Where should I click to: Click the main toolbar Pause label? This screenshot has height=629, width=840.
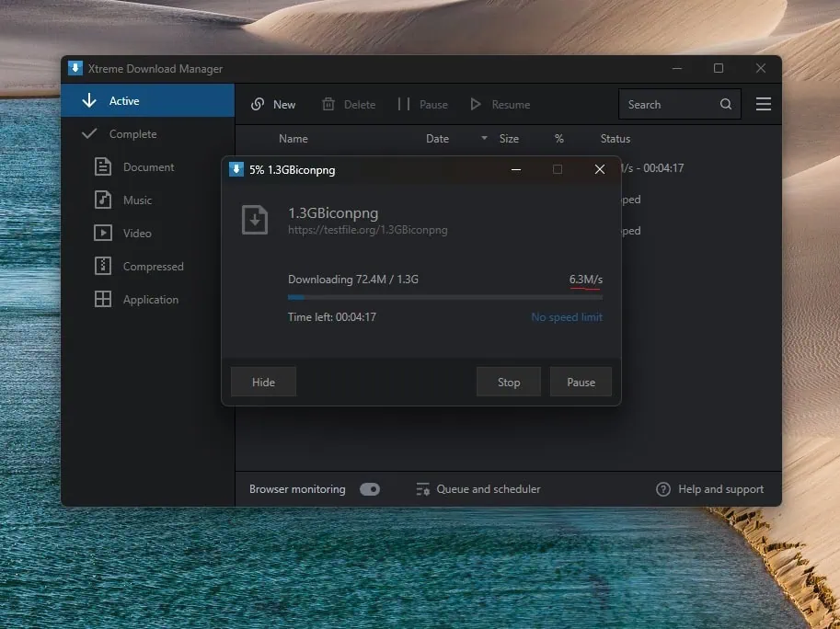tap(433, 105)
